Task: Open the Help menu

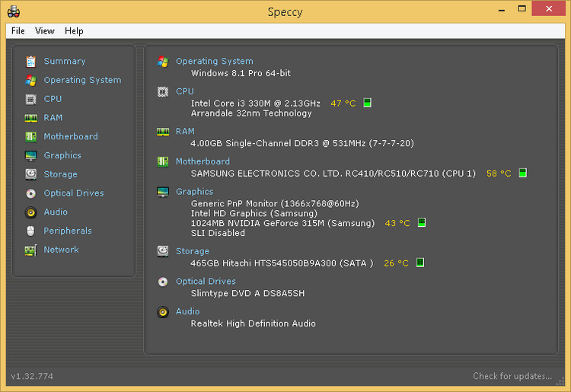Action: 74,31
